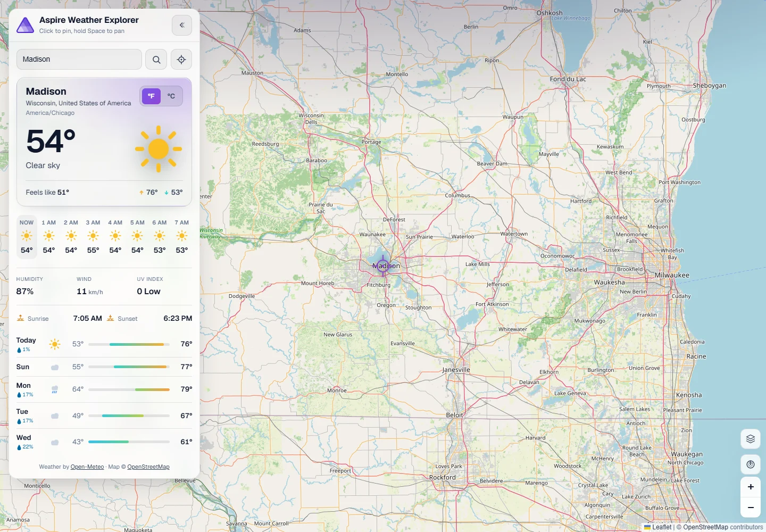
Task: Click the sun icon in the Today row
Action: [x=55, y=344]
